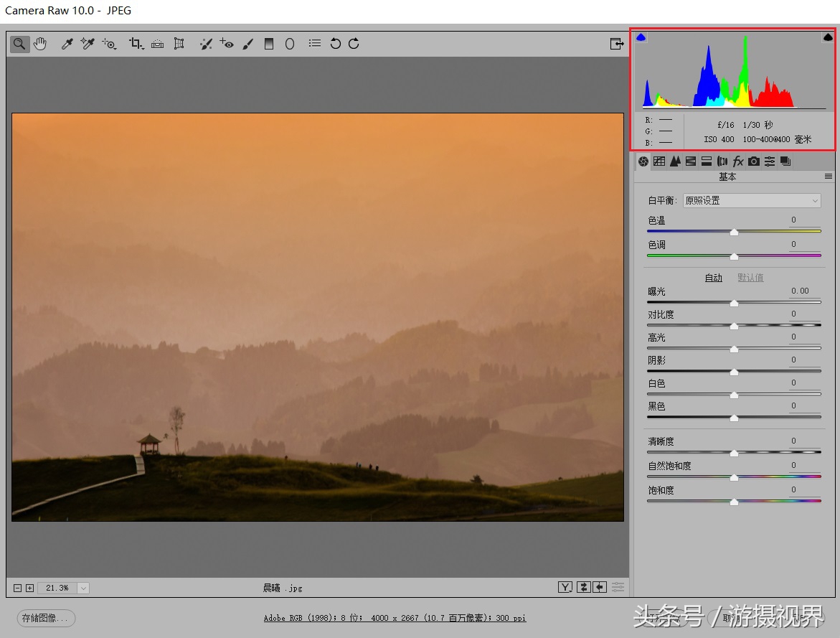Select the Hand tool
Viewport: 840px width, 638px height.
click(40, 44)
